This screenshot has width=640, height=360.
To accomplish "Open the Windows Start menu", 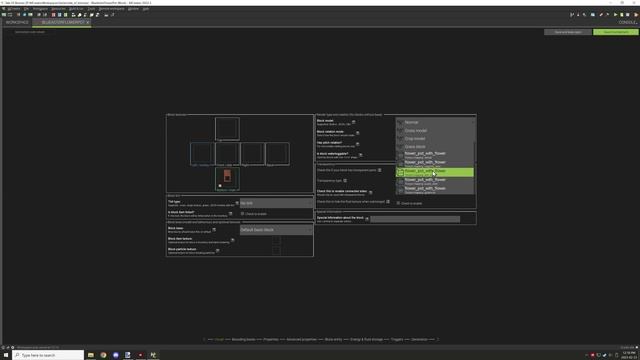I will click(6, 355).
